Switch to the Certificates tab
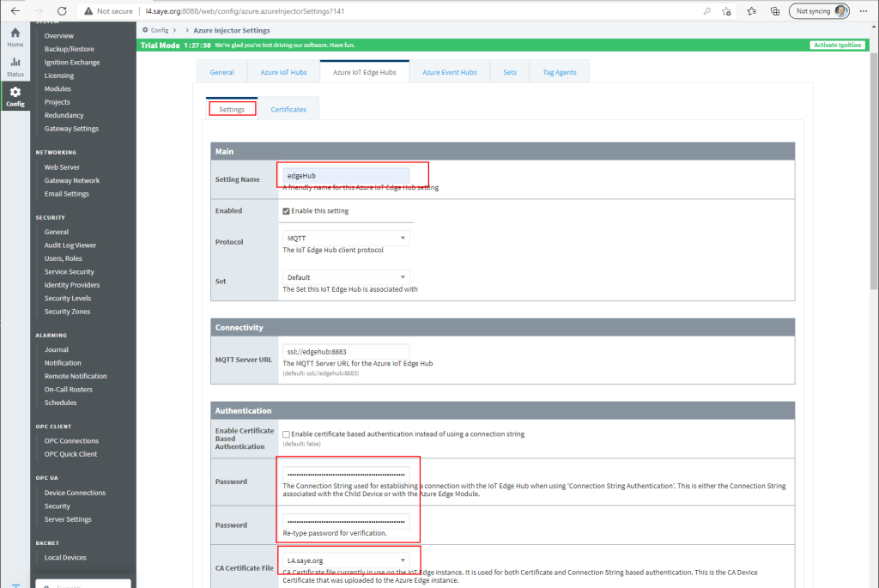 (x=288, y=109)
